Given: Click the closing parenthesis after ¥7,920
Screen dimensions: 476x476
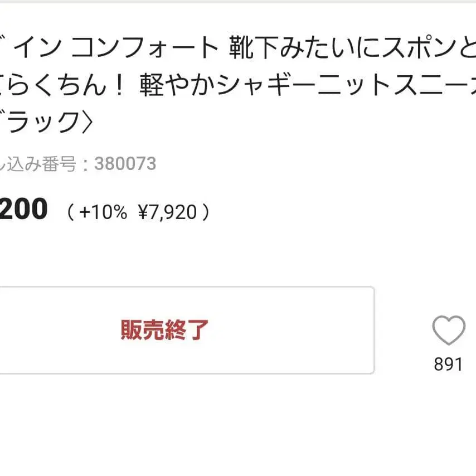Looking at the screenshot, I should pyautogui.click(x=207, y=212).
